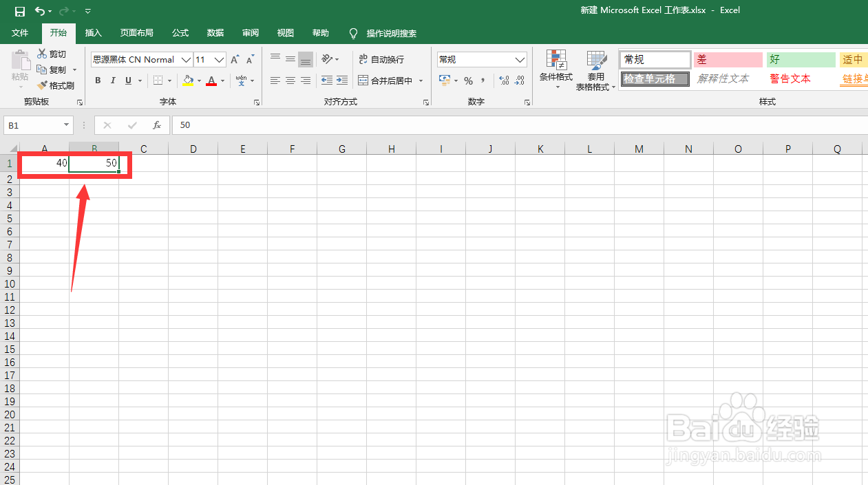Click the Accounting Number Format icon
Image resolution: width=868 pixels, height=485 pixels.
(445, 80)
